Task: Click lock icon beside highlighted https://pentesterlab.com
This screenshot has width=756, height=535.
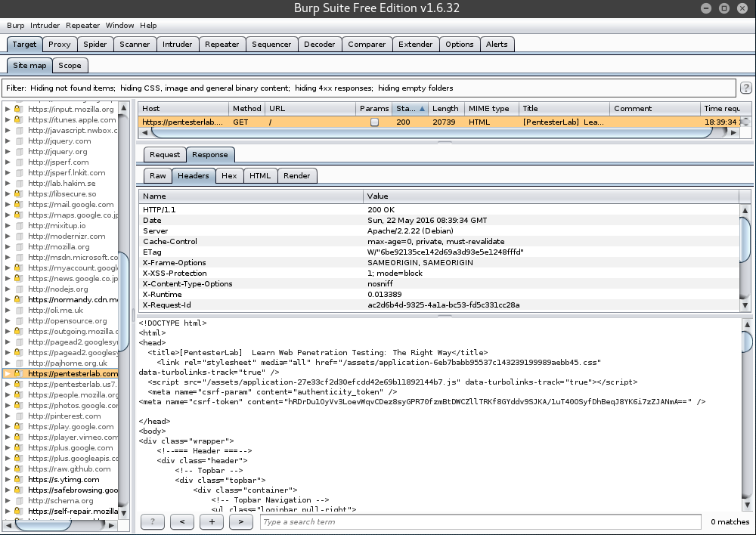Action: click(18, 373)
